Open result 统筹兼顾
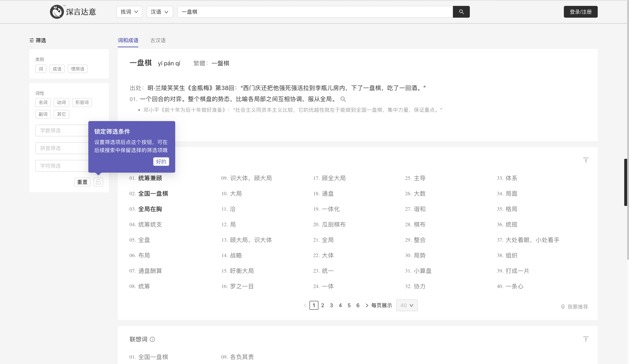Viewport: 629px width, 364px height. 150,178
